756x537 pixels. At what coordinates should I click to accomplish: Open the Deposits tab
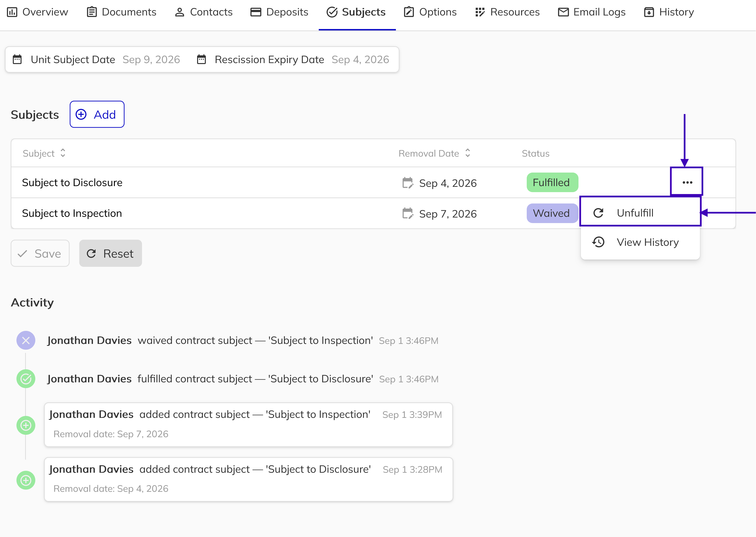[279, 12]
